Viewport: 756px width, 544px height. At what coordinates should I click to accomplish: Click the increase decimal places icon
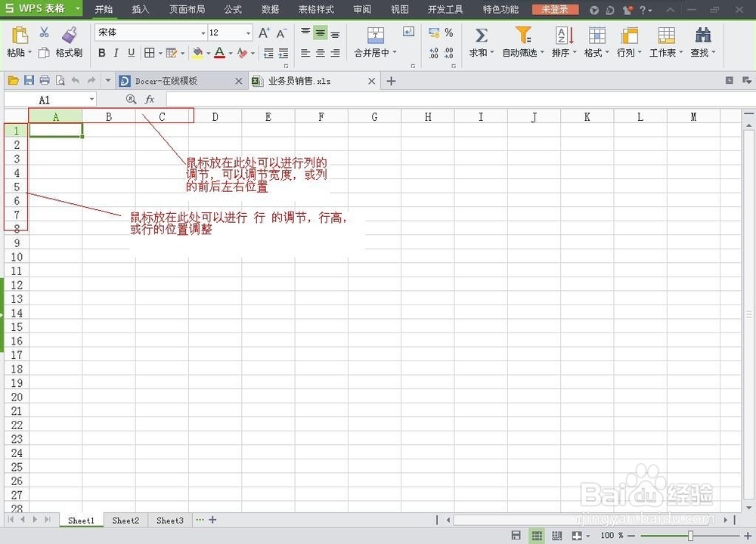[x=434, y=53]
